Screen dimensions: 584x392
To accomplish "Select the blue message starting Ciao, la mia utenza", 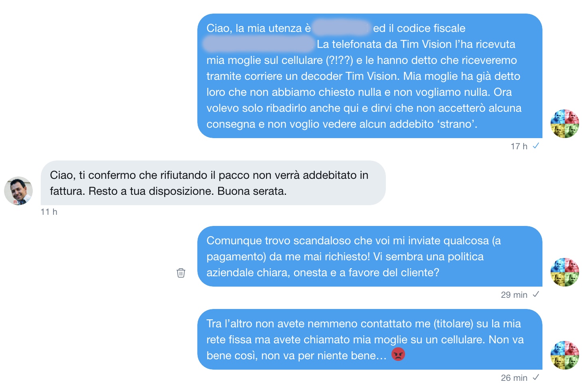I will point(370,76).
